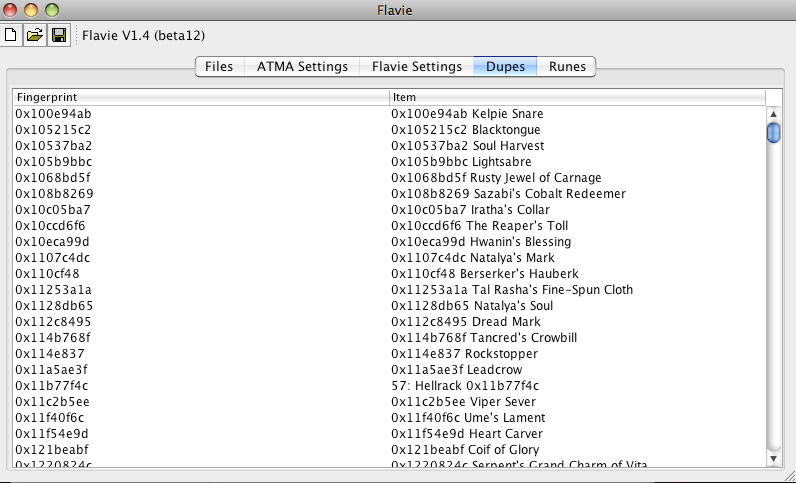796x483 pixels.
Task: Select fingerprint 0x114b768f
Action: [53, 338]
